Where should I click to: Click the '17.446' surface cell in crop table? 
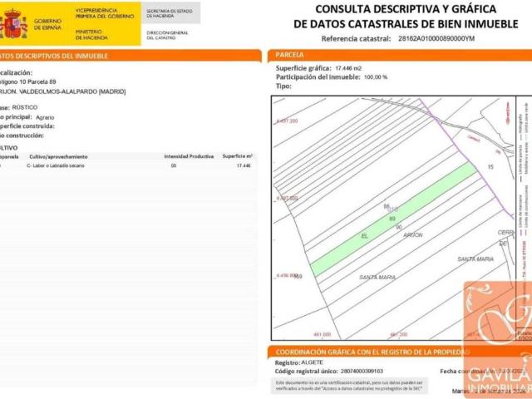[244, 165]
